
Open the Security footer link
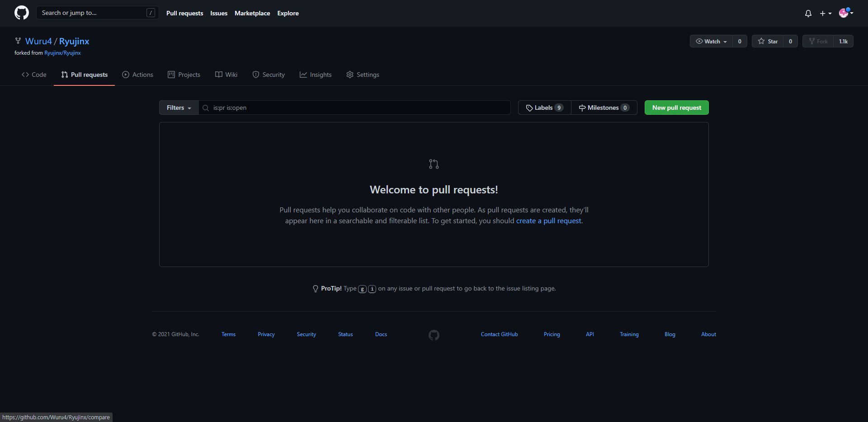[307, 334]
